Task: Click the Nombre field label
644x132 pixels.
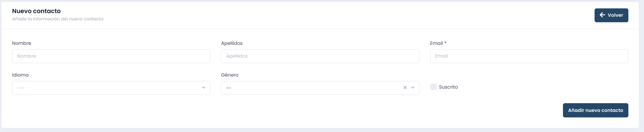Action: (x=21, y=43)
